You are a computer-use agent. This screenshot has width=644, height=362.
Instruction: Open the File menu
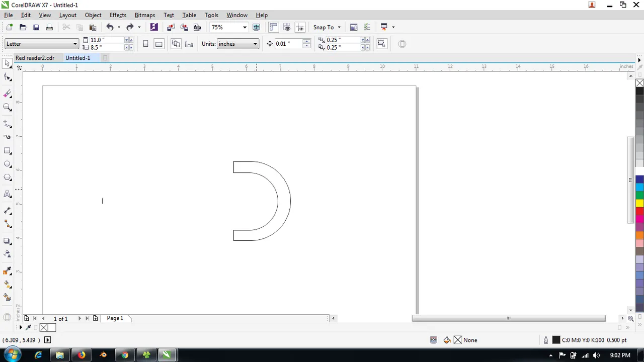pos(9,15)
